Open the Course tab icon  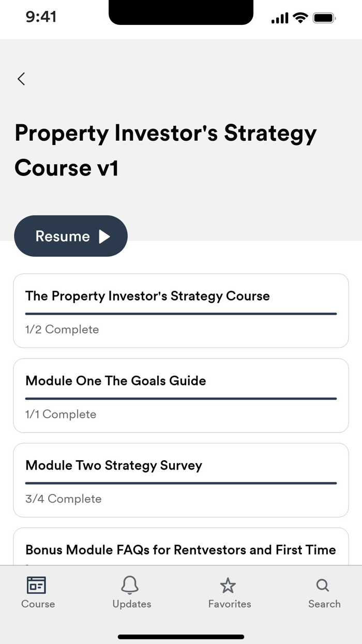point(37,586)
